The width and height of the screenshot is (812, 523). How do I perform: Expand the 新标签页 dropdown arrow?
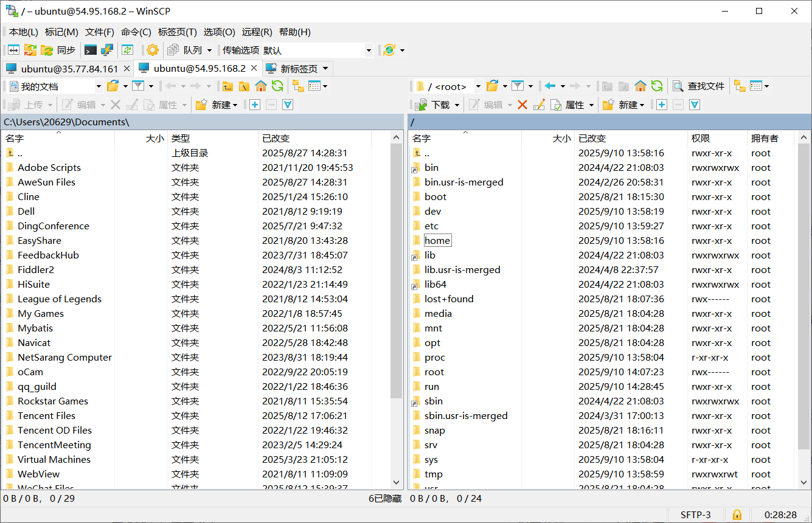pyautogui.click(x=325, y=68)
